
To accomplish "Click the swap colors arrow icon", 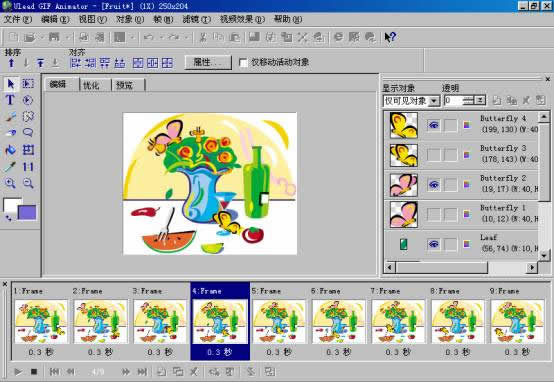I will (8, 218).
